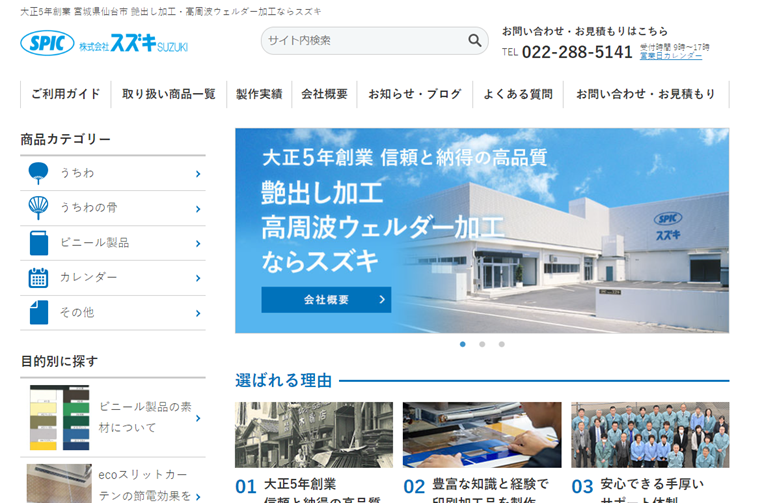
Task: Click the ビニール製品 book icon
Action: click(x=39, y=243)
